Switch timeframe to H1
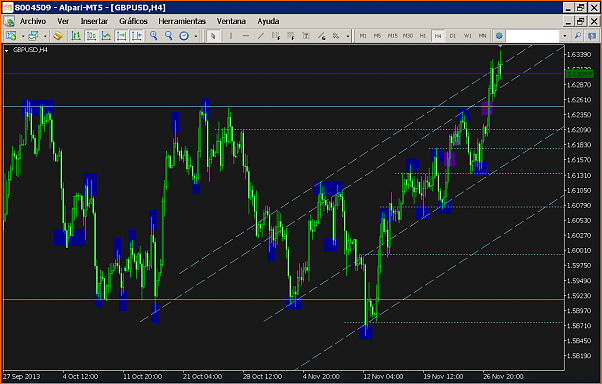This screenshot has height=384, width=602. (x=423, y=36)
